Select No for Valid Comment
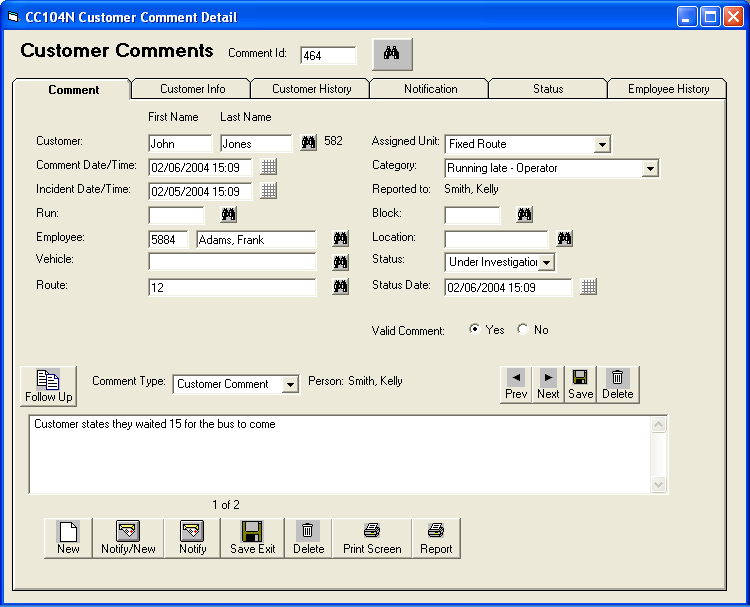750x607 pixels. click(522, 330)
